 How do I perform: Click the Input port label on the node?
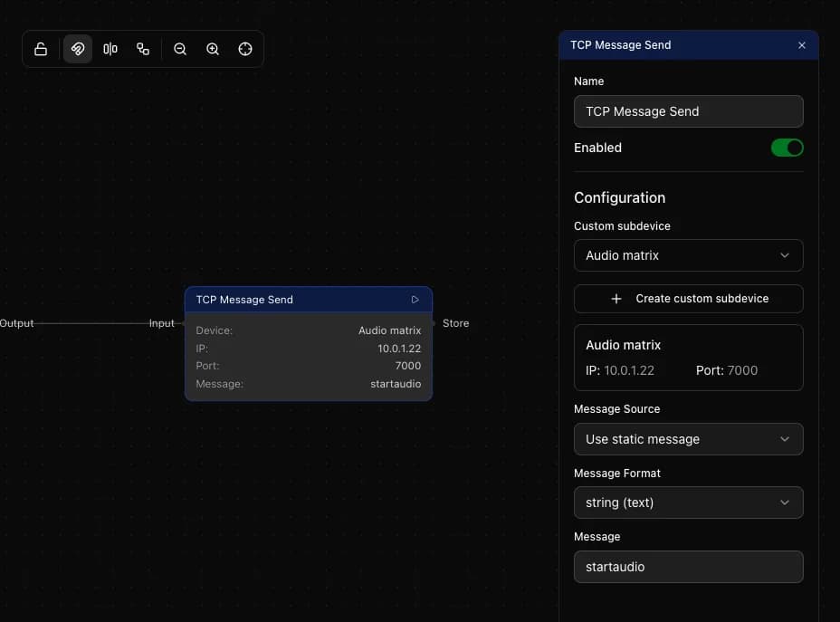(162, 323)
